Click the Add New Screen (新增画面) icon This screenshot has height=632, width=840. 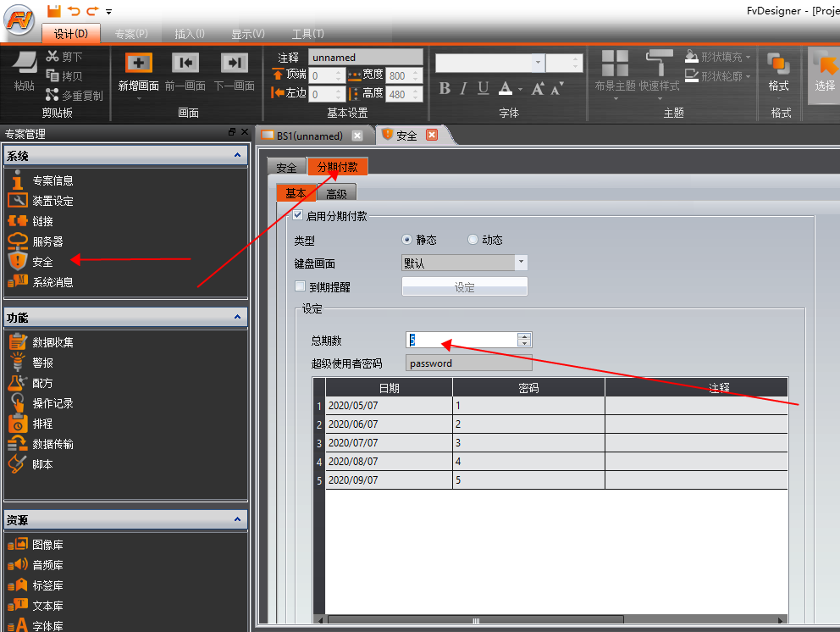tap(138, 64)
